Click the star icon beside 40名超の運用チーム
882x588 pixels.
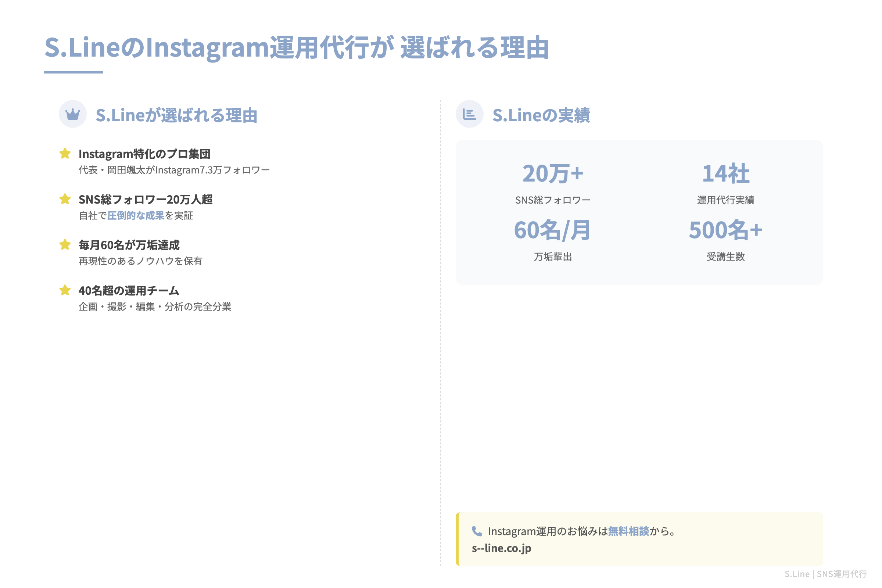click(65, 291)
